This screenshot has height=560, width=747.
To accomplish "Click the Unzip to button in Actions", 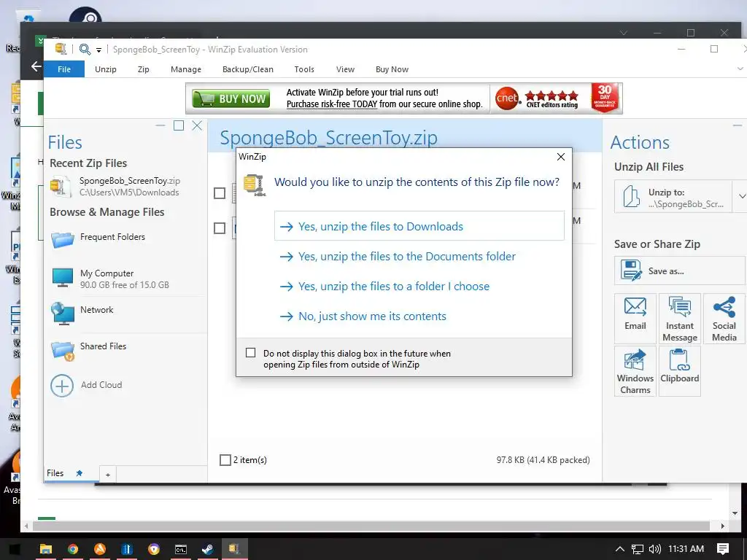I will tap(673, 196).
